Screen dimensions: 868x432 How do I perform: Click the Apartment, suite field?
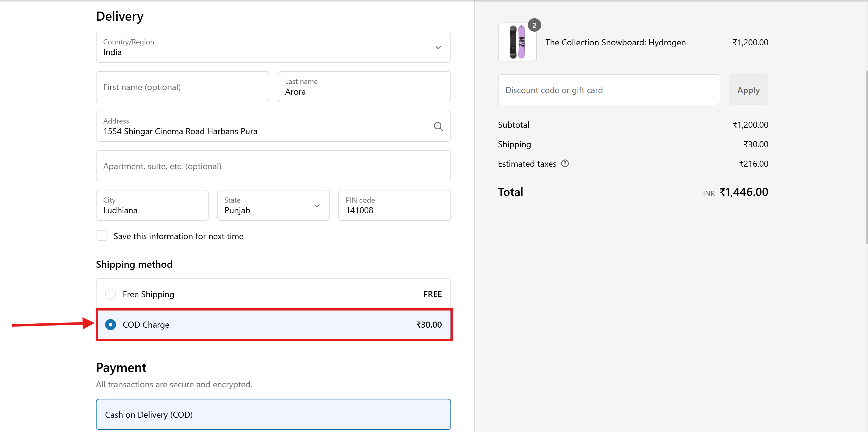pyautogui.click(x=273, y=166)
